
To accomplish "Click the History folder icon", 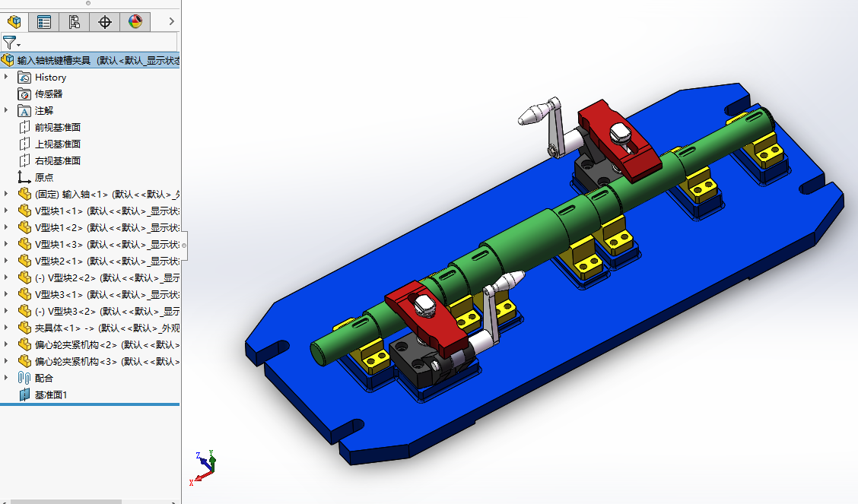I will [x=24, y=78].
